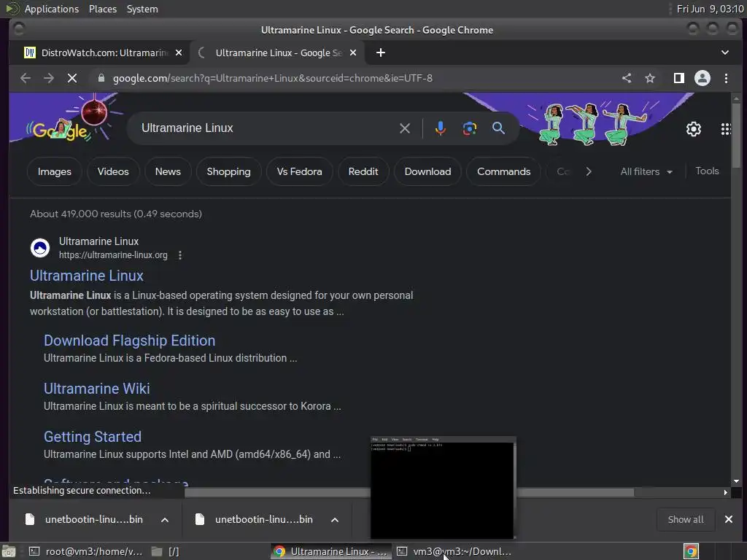Viewport: 747px width, 560px height.
Task: Open Chrome profile avatar menu
Action: [703, 78]
